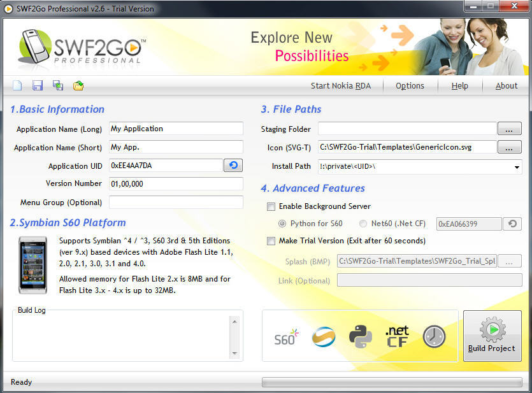
Task: Browse for the Icon (SVG-T) file
Action: pyautogui.click(x=509, y=147)
